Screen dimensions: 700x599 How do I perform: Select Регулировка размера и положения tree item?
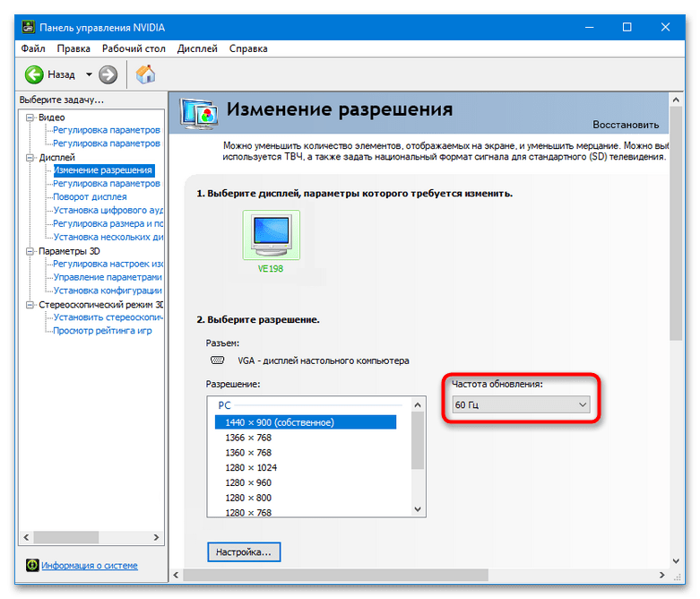click(x=108, y=224)
